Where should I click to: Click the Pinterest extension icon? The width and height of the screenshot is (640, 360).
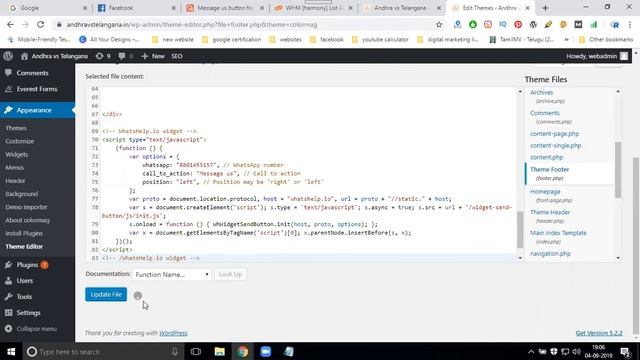pos(518,24)
